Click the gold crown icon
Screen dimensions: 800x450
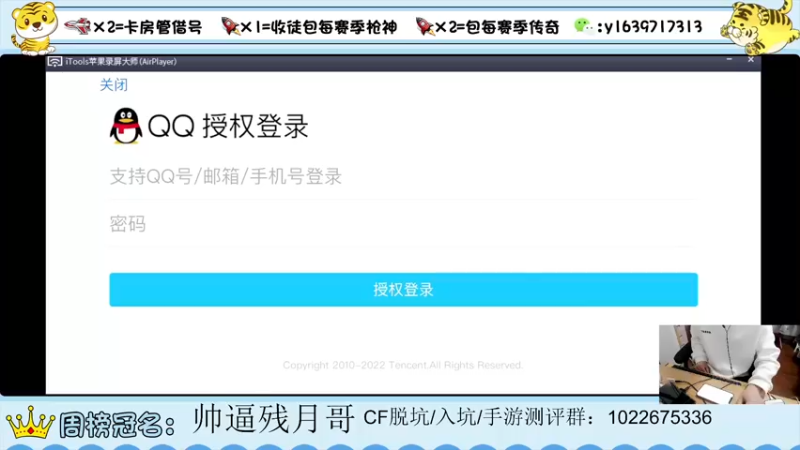[x=30, y=423]
